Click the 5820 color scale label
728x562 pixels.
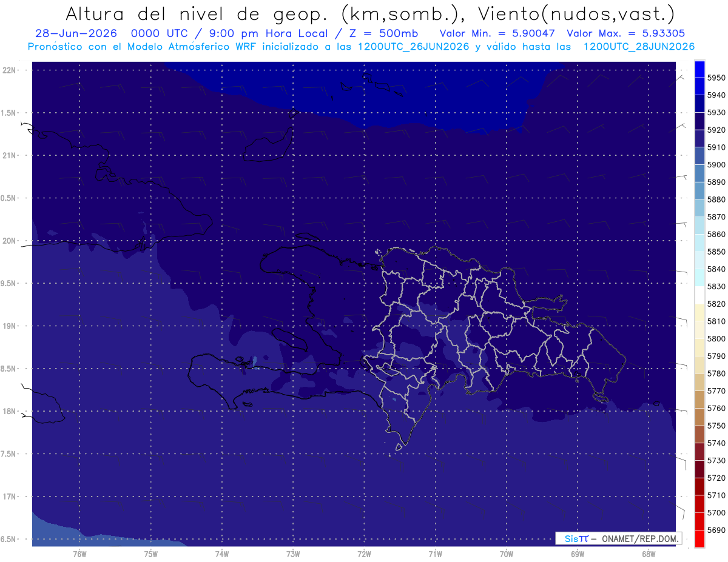coord(717,304)
